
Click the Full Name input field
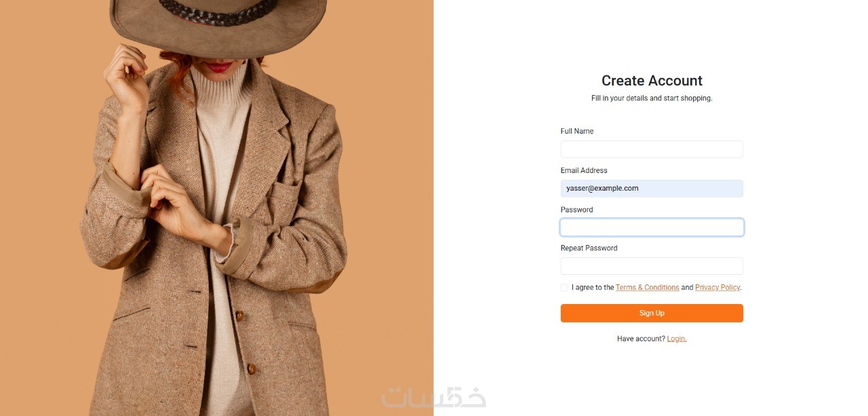click(651, 149)
